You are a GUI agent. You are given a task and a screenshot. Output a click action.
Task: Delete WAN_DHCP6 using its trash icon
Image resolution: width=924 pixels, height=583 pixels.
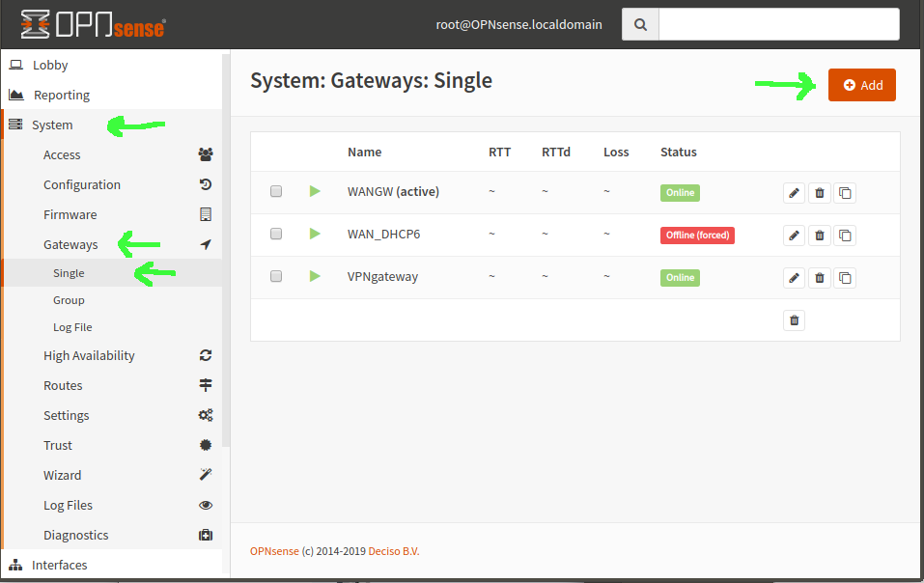pos(819,235)
